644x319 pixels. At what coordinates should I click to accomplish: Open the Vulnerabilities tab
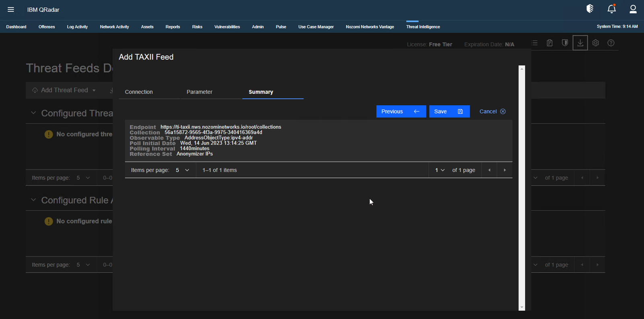click(x=227, y=27)
